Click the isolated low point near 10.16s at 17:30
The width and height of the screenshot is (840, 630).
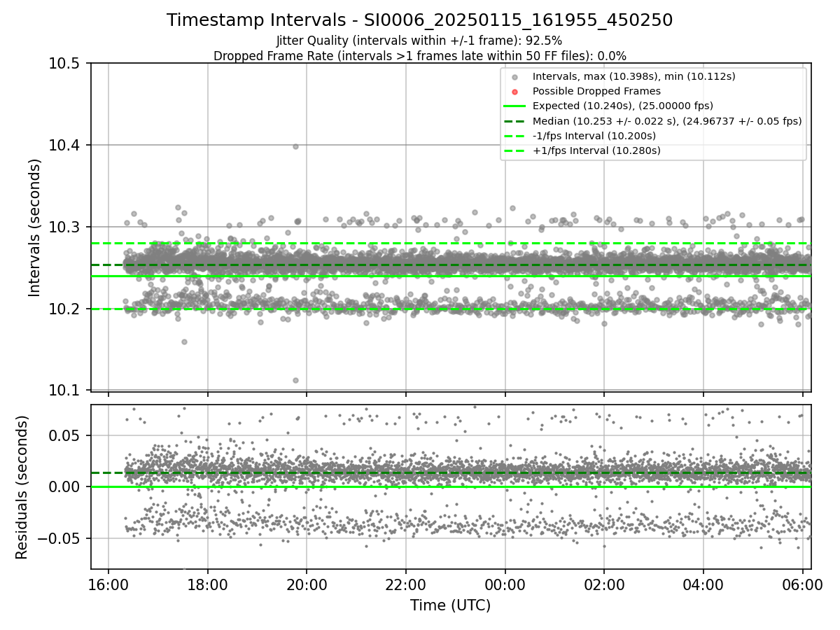[184, 342]
